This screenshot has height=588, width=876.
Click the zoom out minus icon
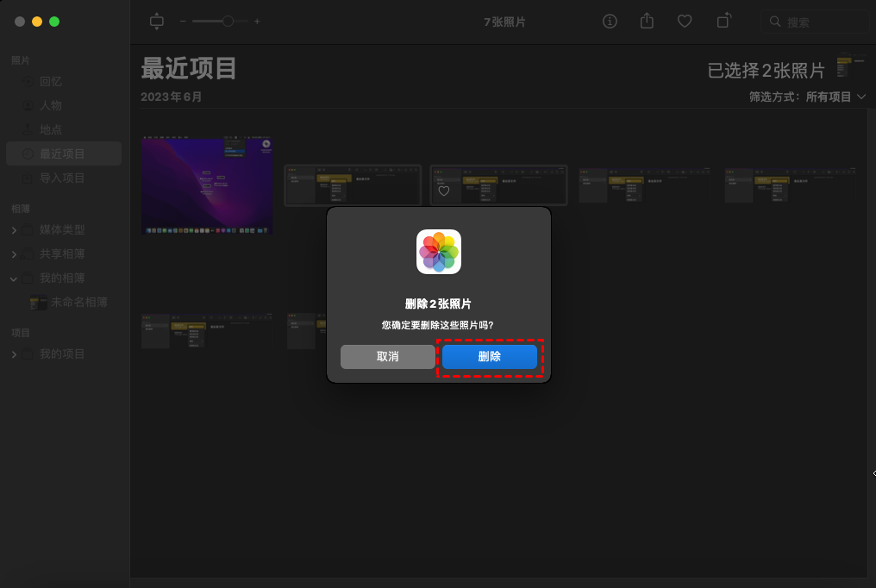pos(183,22)
